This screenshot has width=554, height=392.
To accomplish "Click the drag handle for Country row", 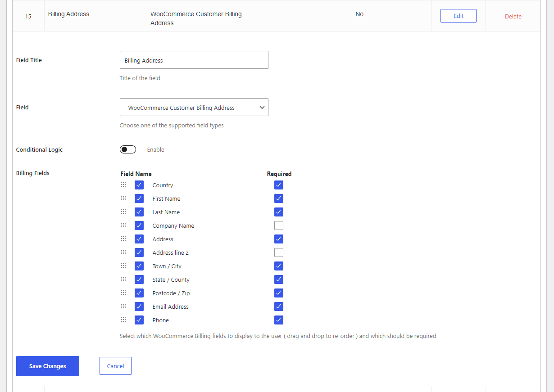I will click(123, 185).
